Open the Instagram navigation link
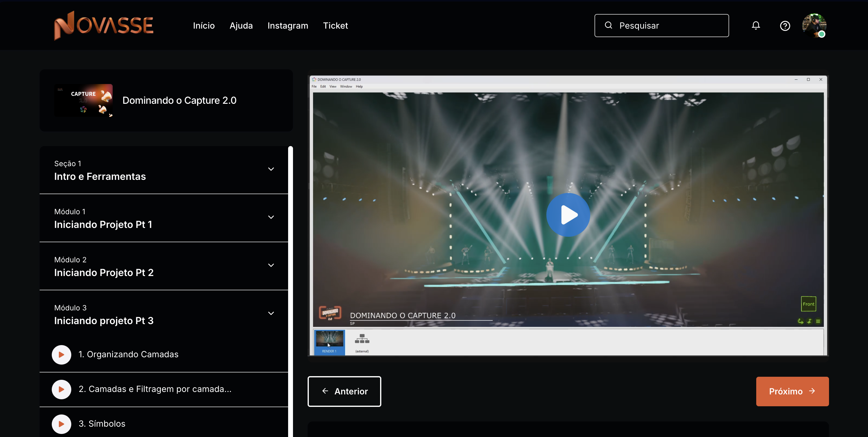 (x=288, y=26)
